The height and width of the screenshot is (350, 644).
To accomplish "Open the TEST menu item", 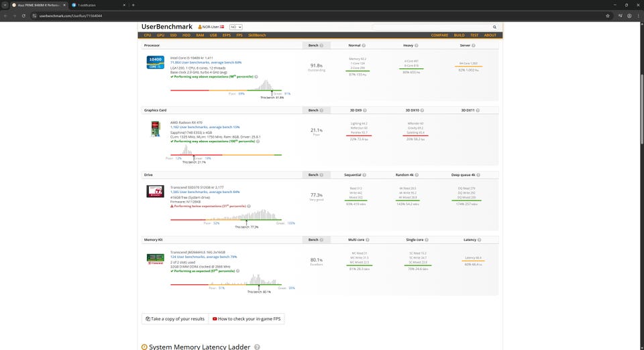I will tap(474, 36).
